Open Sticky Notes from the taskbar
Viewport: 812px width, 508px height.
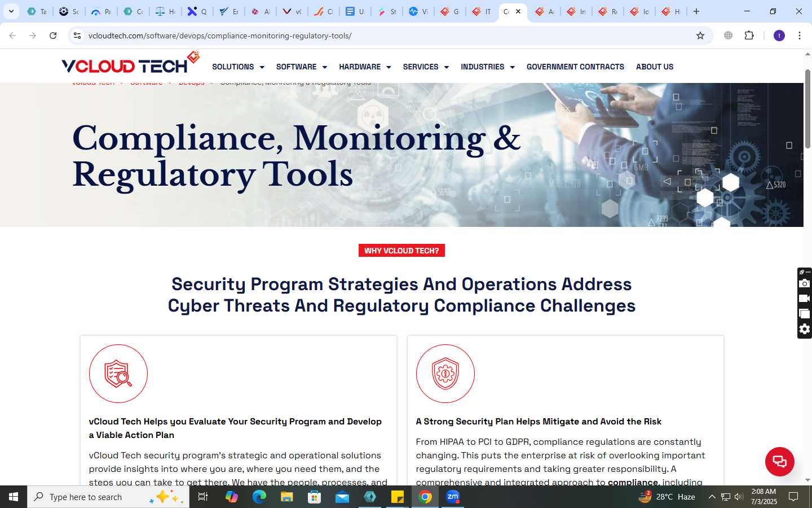click(x=398, y=497)
